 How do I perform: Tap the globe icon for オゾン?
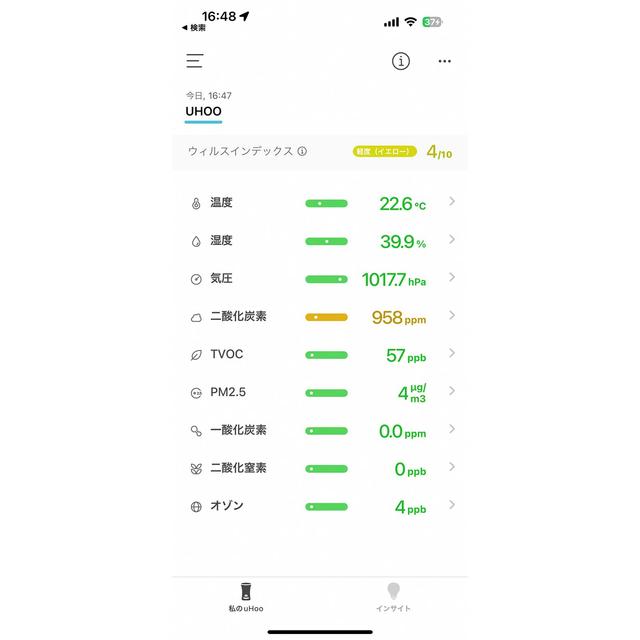click(196, 507)
